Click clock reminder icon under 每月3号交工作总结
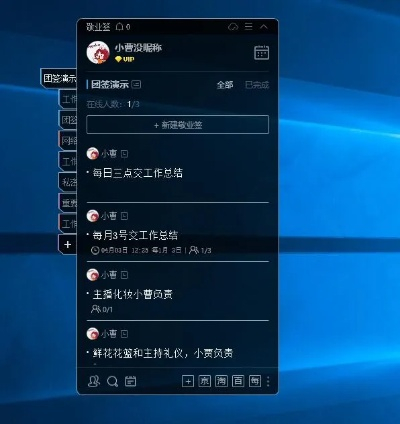400x424 pixels. (x=95, y=250)
